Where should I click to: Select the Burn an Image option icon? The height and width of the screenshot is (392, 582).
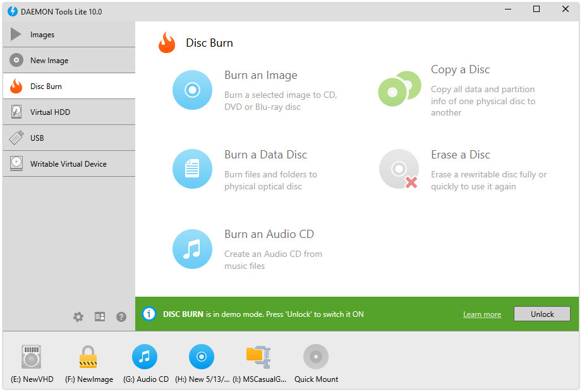[192, 90]
